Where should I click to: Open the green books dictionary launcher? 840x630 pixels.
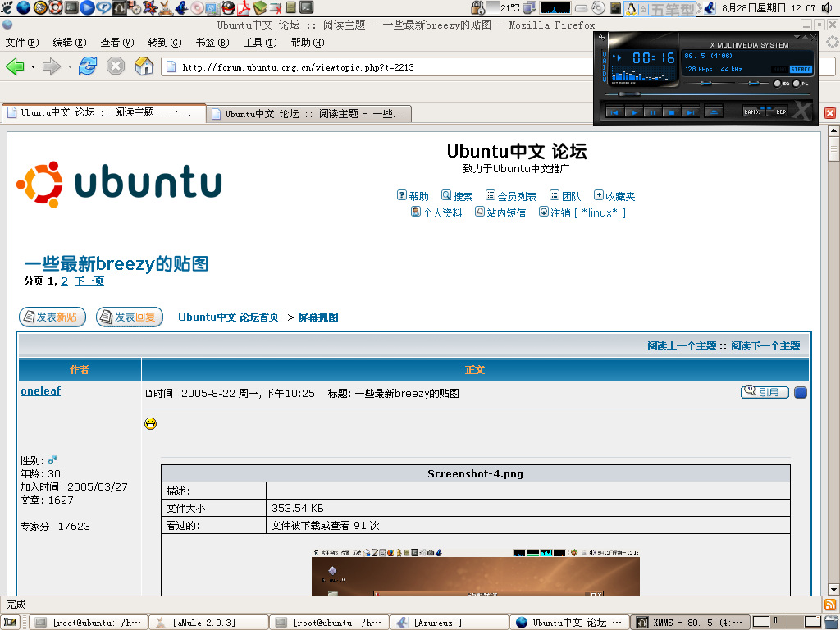coord(260,7)
